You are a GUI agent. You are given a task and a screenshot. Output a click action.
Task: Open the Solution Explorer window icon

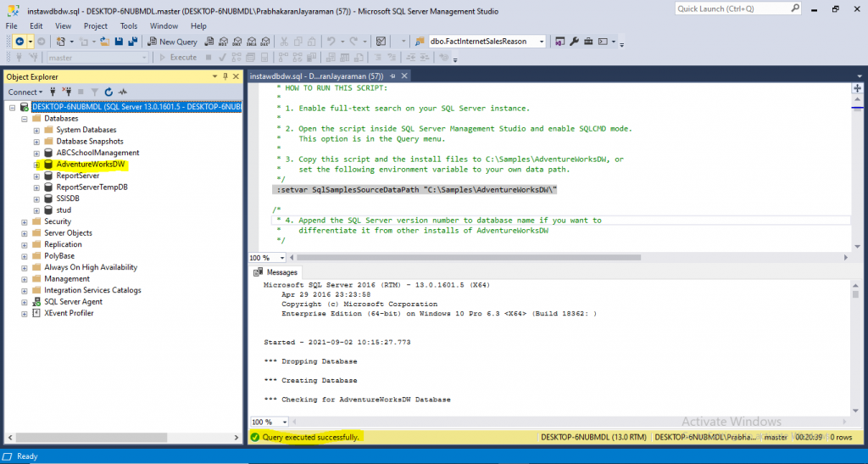(x=559, y=42)
